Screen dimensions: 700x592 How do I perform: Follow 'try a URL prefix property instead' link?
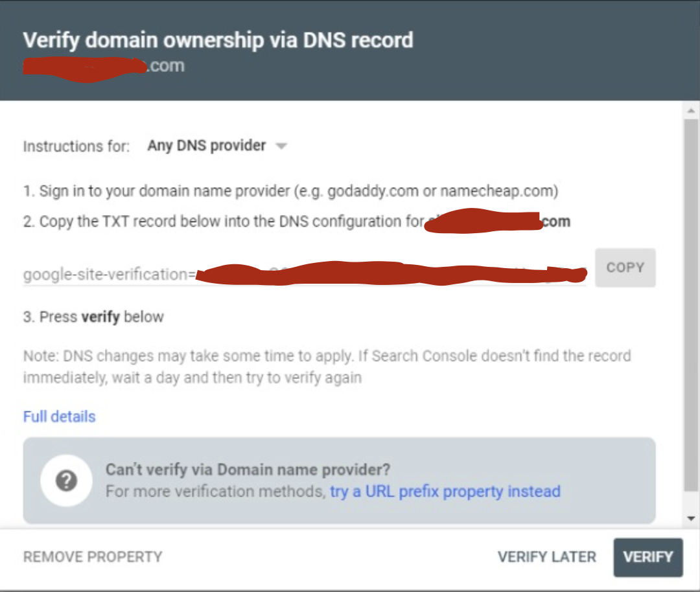point(445,491)
